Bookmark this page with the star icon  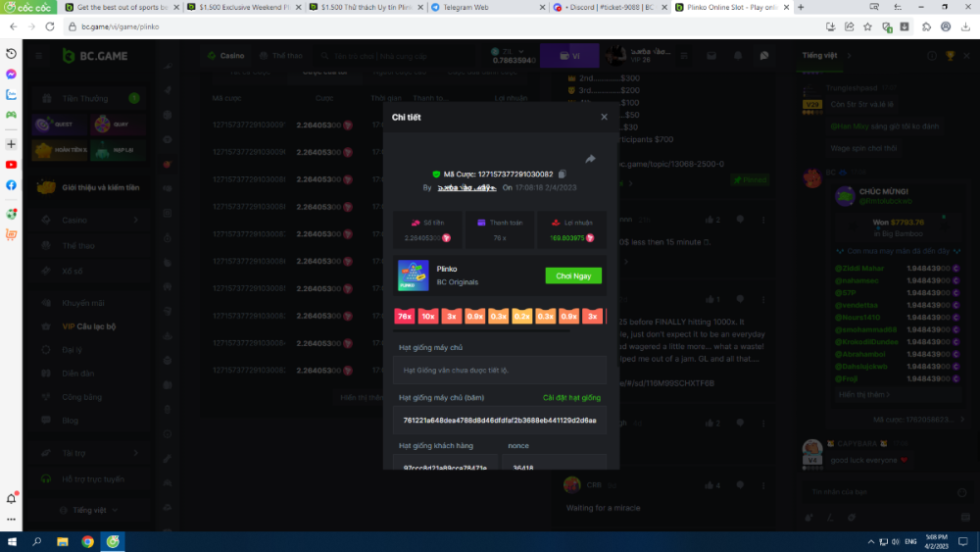tap(867, 26)
